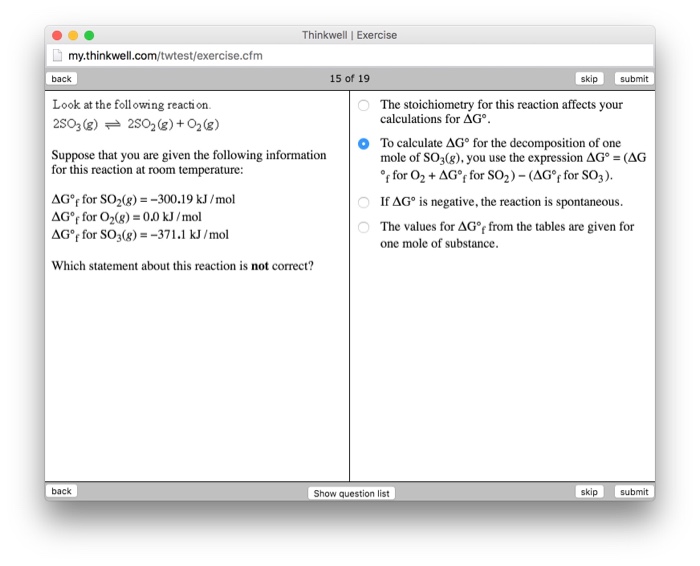Minimize the window with the yellow button

point(73,35)
